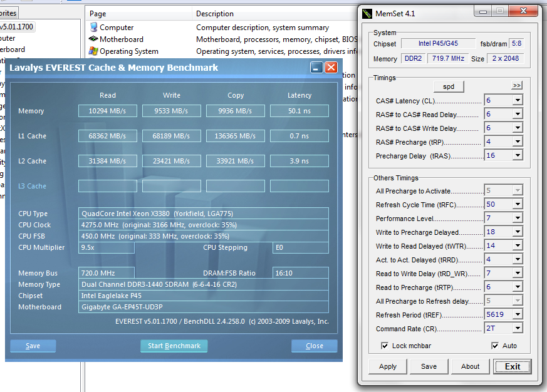The height and width of the screenshot is (392, 547).
Task: Minimize the MemSet 4.1 window
Action: (483, 11)
